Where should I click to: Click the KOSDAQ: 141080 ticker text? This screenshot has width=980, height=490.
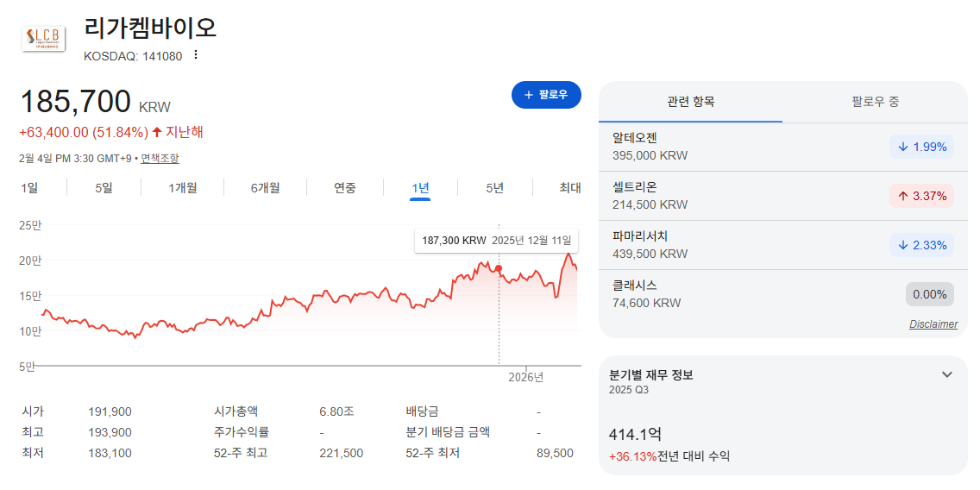[x=133, y=56]
